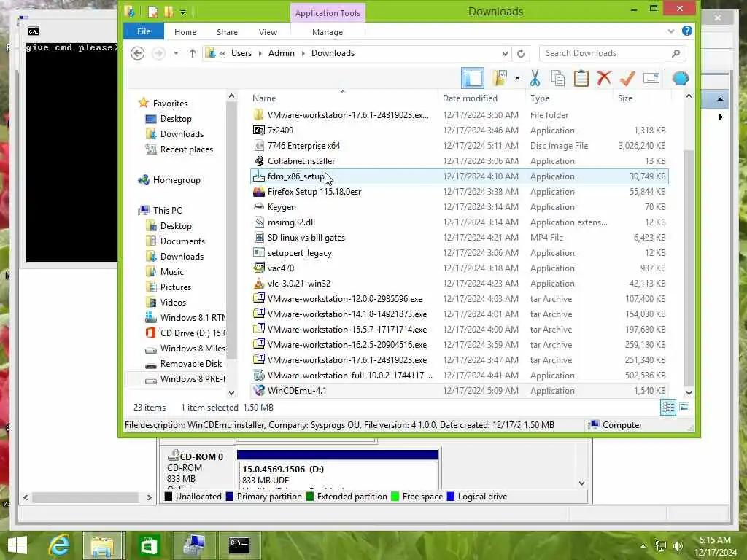Launch Internet Explorer from taskbar

(59, 545)
